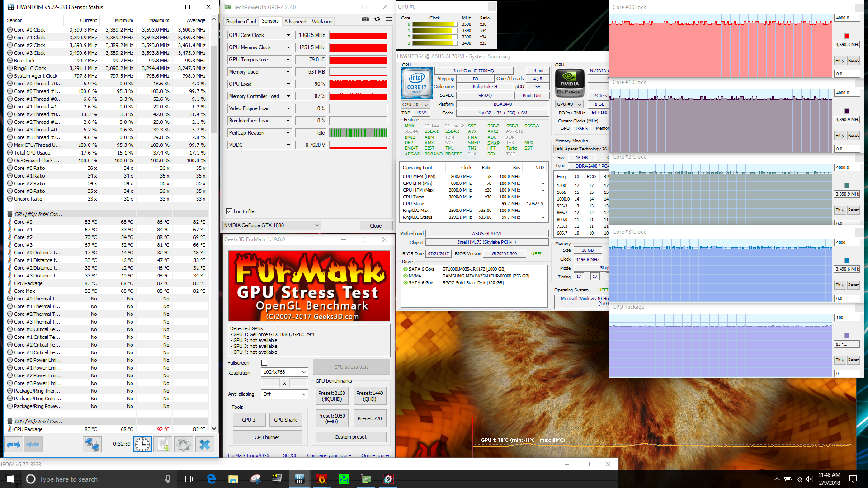The height and width of the screenshot is (488, 868).
Task: Click the remote network monitoring icon
Action: [x=92, y=445]
